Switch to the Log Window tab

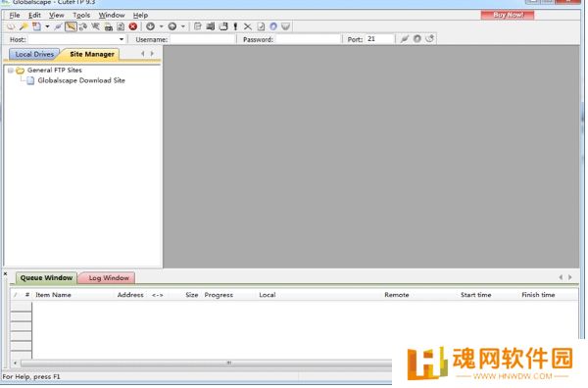click(x=109, y=278)
